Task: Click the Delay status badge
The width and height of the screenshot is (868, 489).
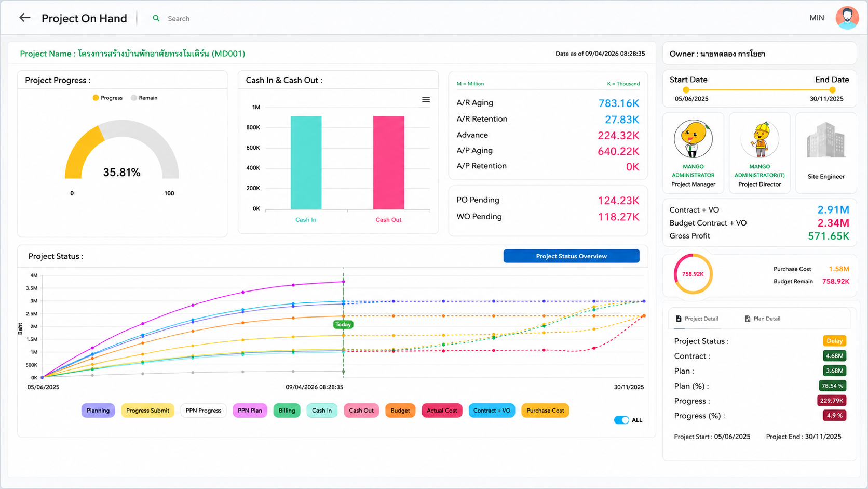Action: [x=835, y=341]
